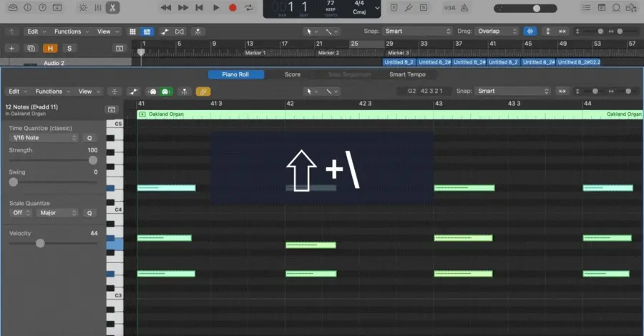
Task: Open the Toolbar display icon
Action: (x=57, y=7)
